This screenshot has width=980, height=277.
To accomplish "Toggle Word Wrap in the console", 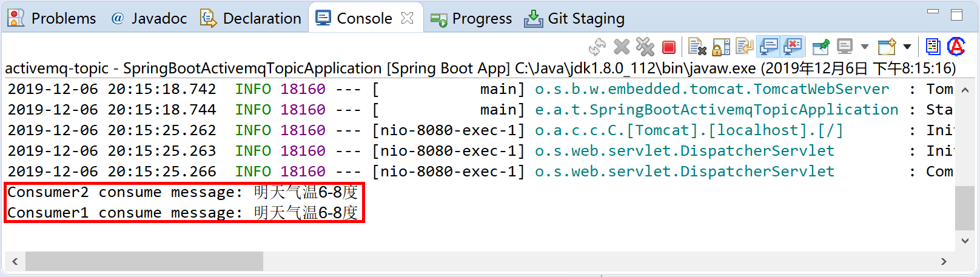I will 744,47.
